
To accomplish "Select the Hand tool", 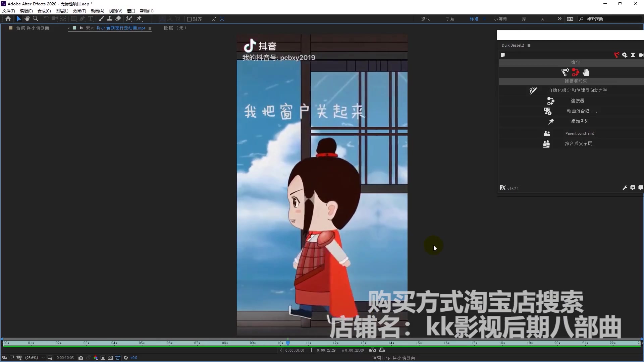I will pyautogui.click(x=27, y=19).
